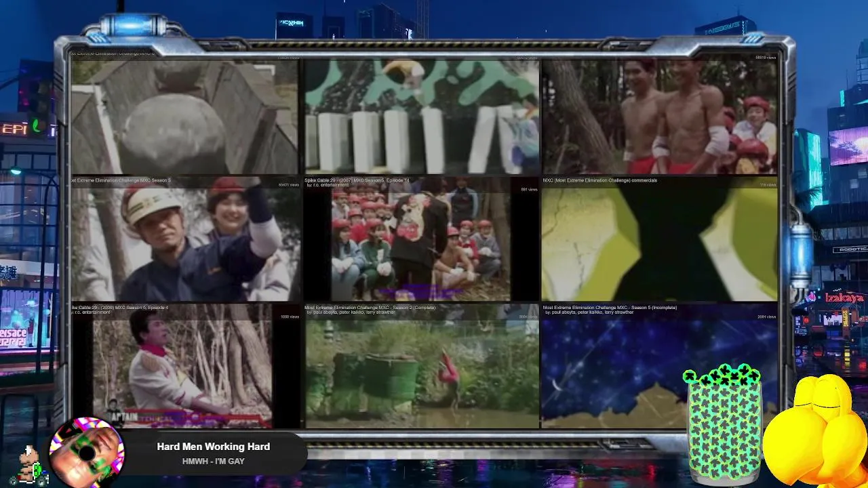Click the patterned jar overlay graphic

pyautogui.click(x=724, y=424)
